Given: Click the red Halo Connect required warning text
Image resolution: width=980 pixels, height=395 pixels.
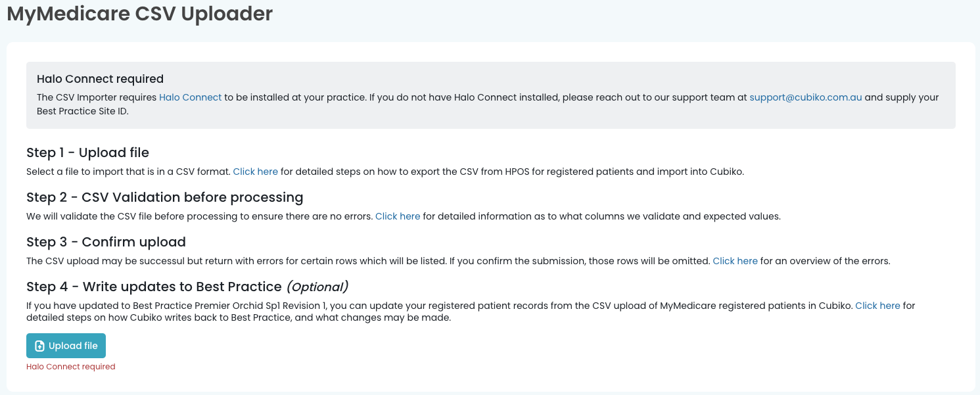Looking at the screenshot, I should pos(71,367).
